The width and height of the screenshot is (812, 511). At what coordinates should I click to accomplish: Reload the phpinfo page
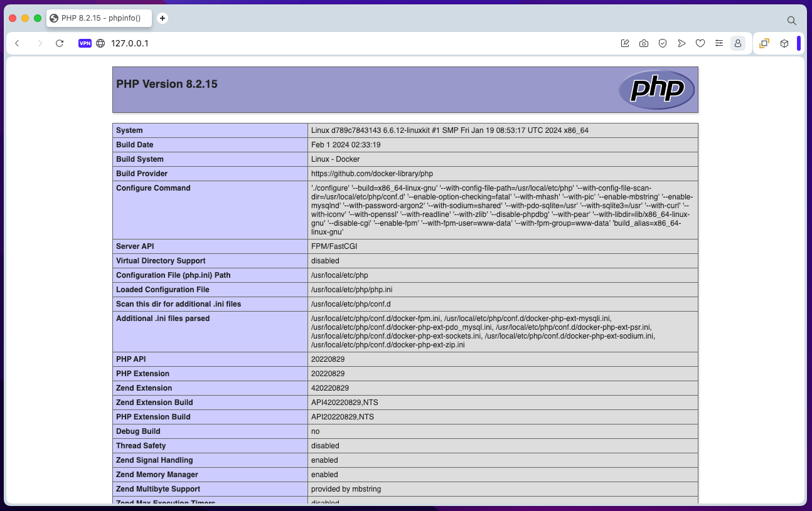(60, 43)
